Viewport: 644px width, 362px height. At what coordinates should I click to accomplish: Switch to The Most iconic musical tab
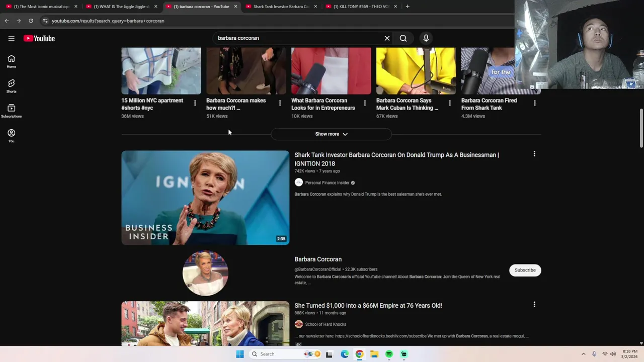[42, 7]
